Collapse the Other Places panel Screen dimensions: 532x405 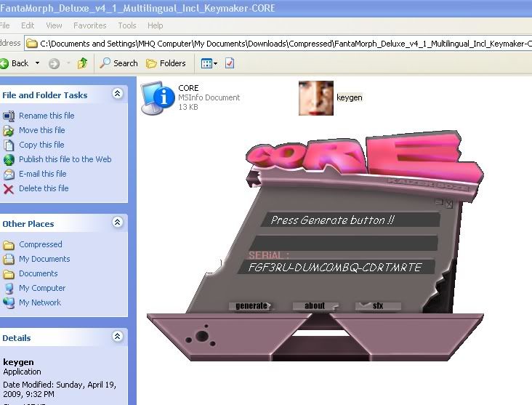118,222
